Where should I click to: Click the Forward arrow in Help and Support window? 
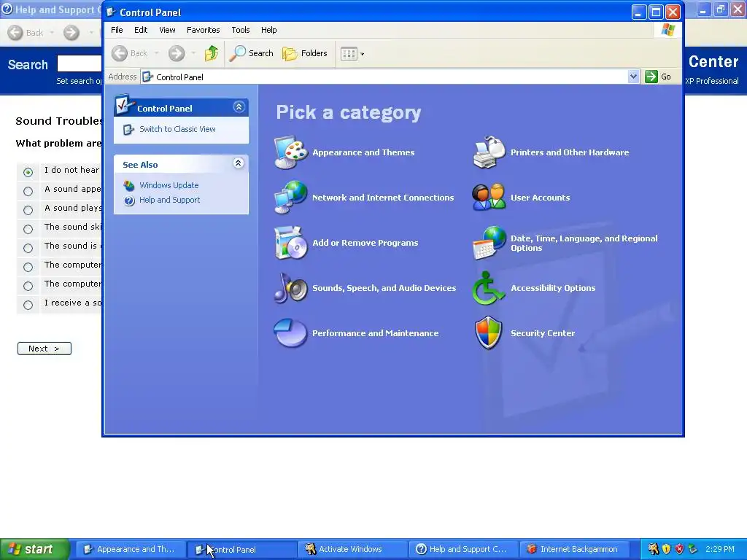pyautogui.click(x=71, y=33)
